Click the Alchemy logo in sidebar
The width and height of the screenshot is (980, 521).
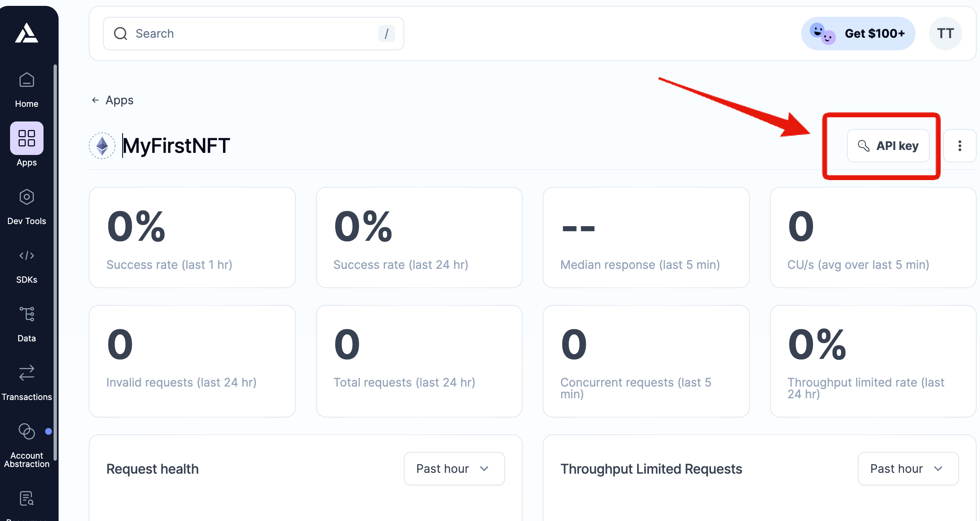coord(26,33)
